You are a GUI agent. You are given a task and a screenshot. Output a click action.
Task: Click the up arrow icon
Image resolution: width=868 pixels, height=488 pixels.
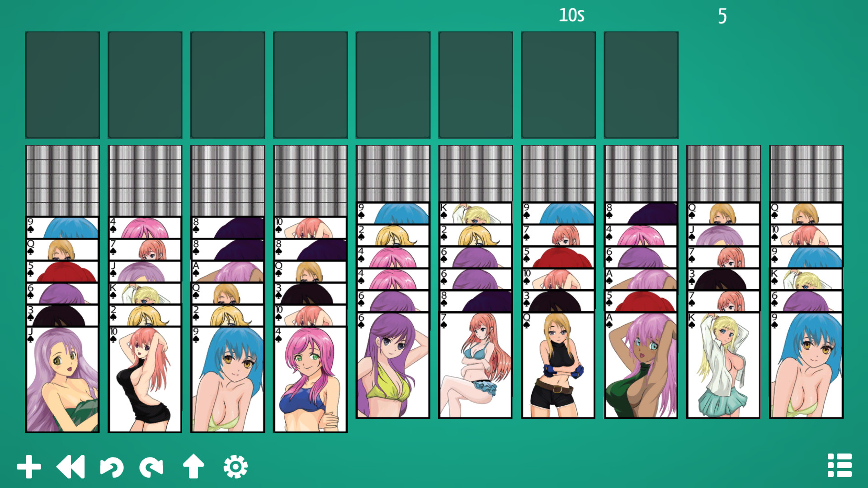193,466
